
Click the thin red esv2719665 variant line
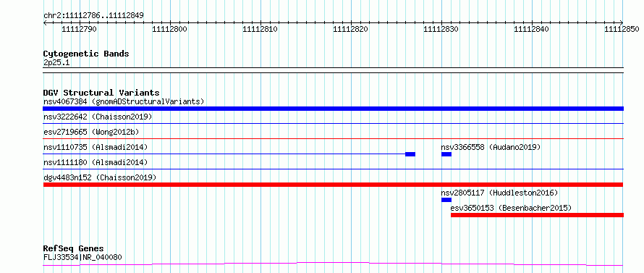point(333,139)
